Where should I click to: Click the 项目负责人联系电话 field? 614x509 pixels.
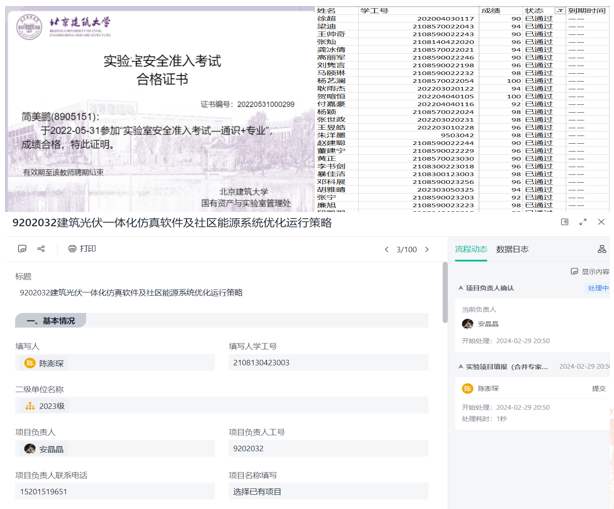coord(112,491)
